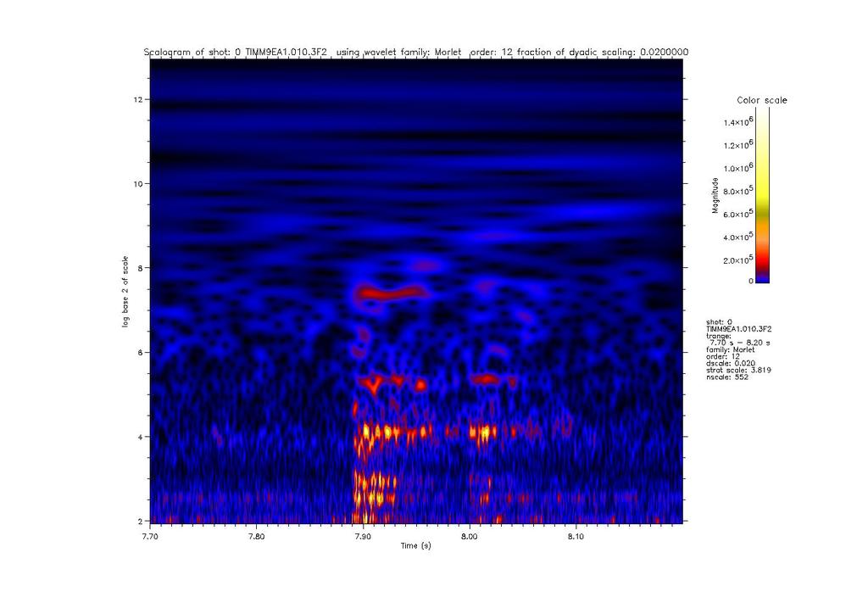Click inside the scalogram heat map plot
This screenshot has width=868, height=614.
coord(416,291)
